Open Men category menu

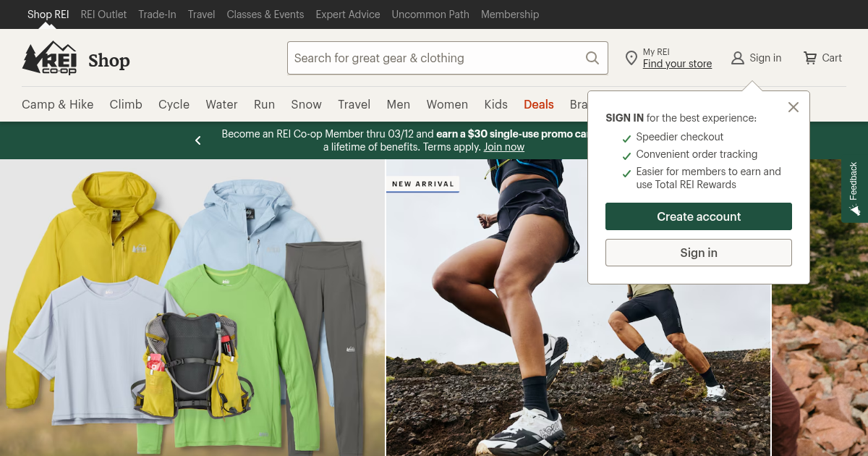tap(398, 104)
